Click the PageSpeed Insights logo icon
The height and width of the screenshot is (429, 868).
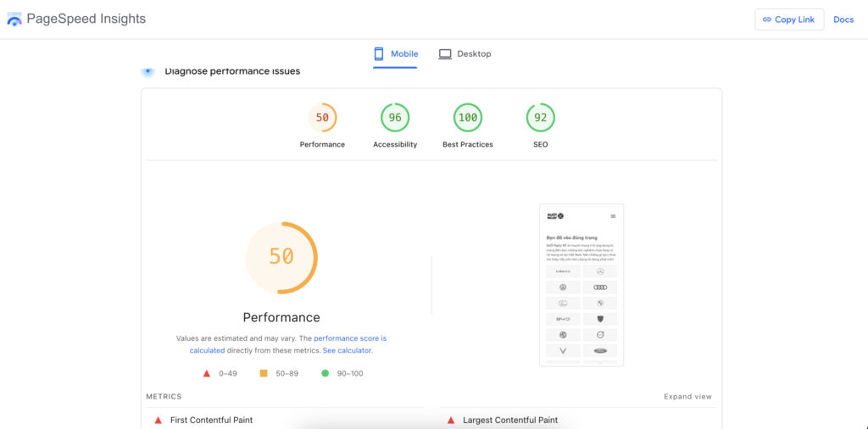point(14,19)
